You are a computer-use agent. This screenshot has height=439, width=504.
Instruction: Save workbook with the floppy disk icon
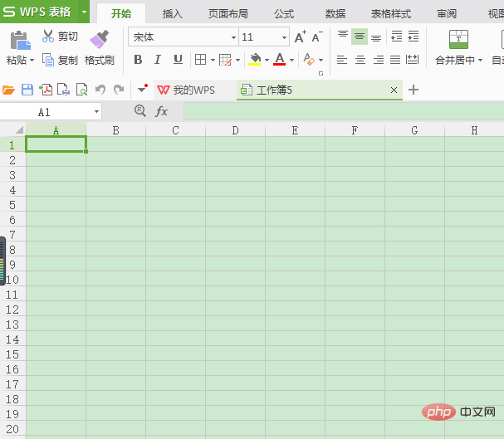[27, 90]
